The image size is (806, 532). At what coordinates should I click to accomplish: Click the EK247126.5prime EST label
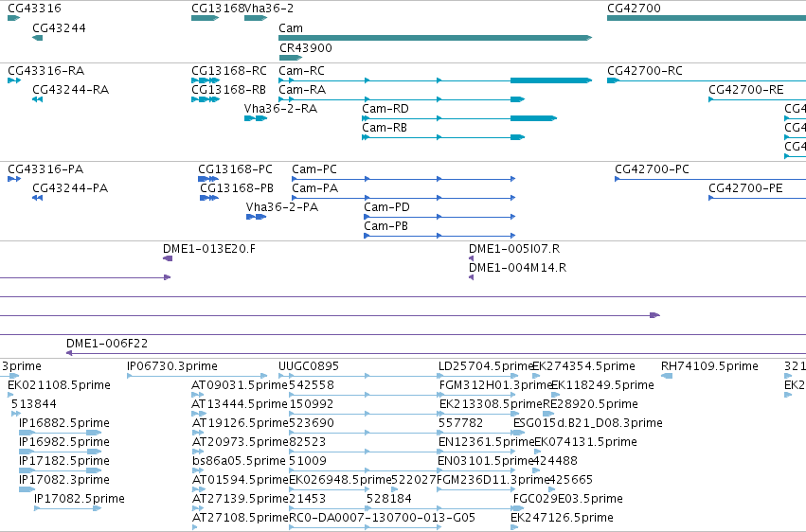pyautogui.click(x=563, y=519)
